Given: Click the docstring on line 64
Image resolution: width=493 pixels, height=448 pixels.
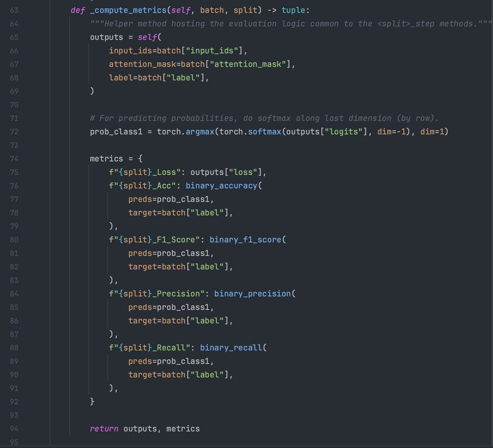Looking at the screenshot, I should [x=291, y=24].
